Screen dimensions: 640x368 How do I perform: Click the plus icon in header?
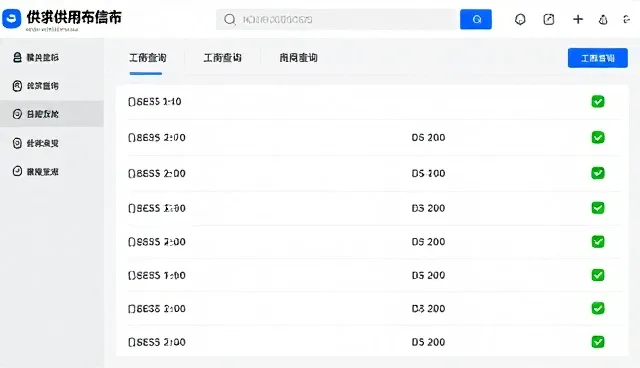coord(578,19)
